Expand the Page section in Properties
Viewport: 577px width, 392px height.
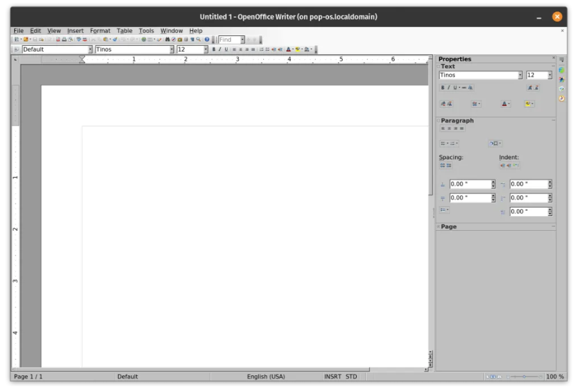[438, 226]
